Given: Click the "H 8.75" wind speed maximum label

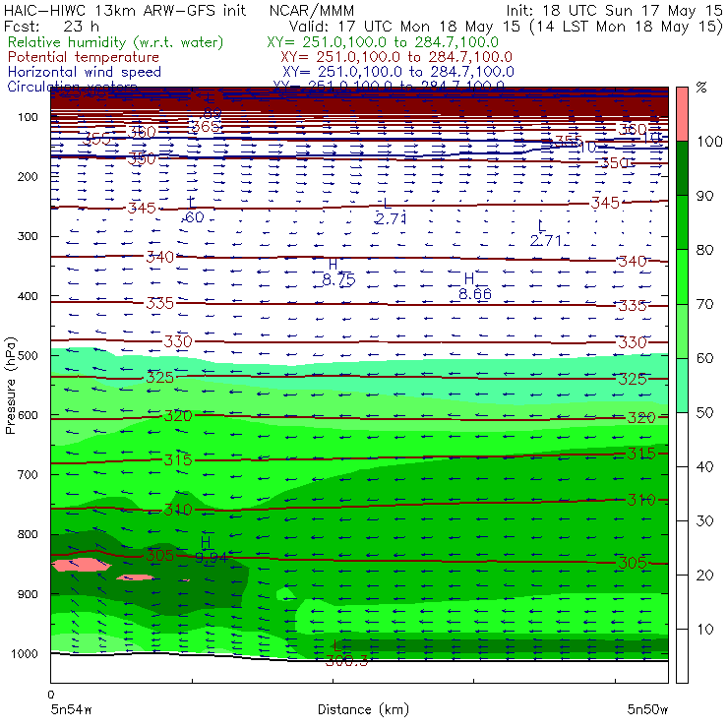Looking at the screenshot, I should pyautogui.click(x=338, y=273).
